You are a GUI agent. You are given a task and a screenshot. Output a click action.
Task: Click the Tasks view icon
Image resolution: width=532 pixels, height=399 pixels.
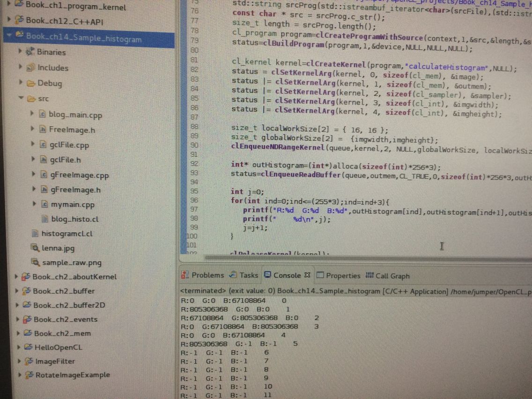(x=233, y=275)
